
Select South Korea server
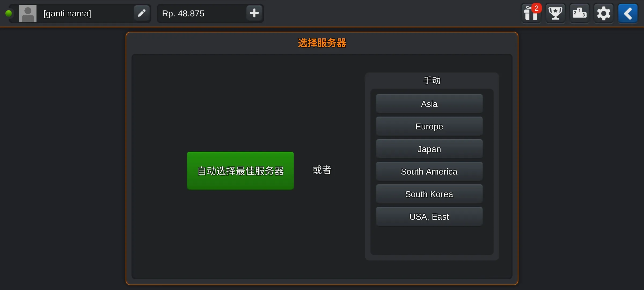tap(429, 194)
